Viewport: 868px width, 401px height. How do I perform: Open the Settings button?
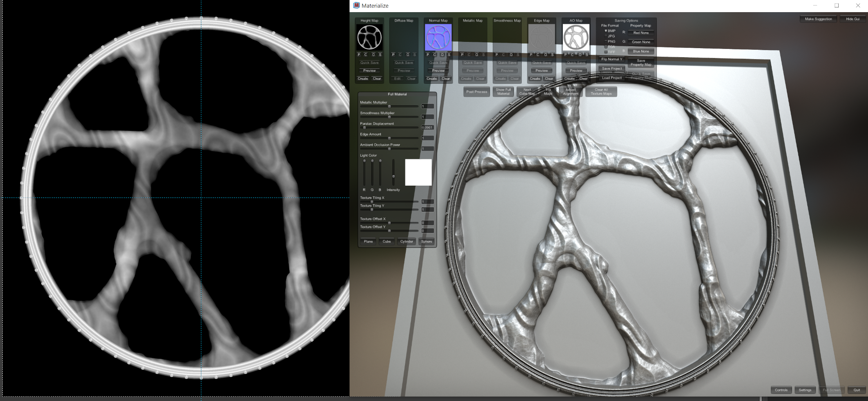[805, 390]
